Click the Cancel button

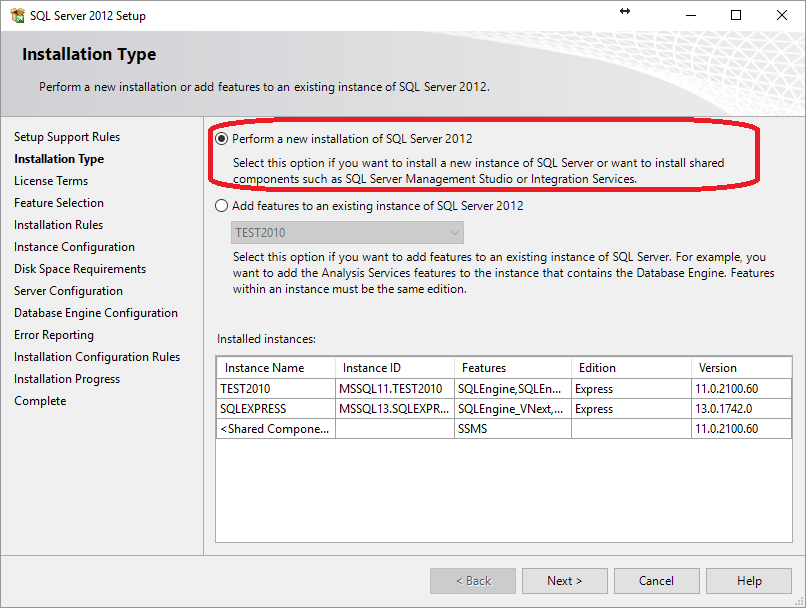coord(656,581)
